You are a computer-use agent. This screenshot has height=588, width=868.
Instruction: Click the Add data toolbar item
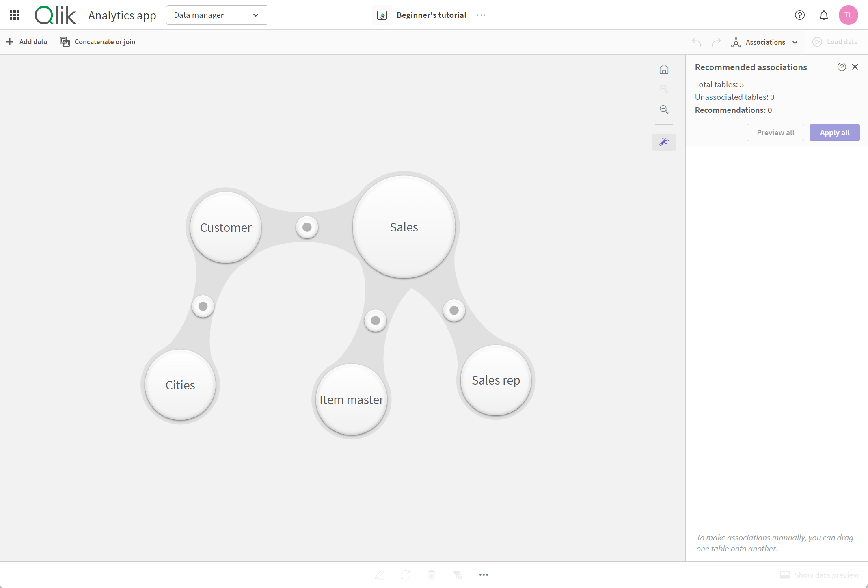click(x=27, y=41)
